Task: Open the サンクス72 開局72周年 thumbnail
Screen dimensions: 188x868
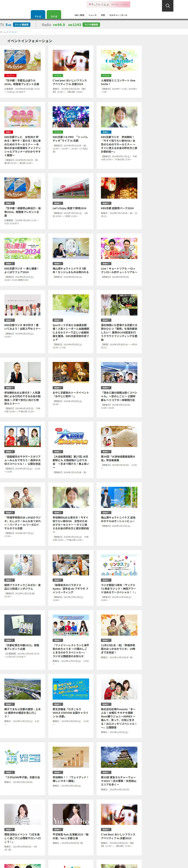Action: (119, 565)
